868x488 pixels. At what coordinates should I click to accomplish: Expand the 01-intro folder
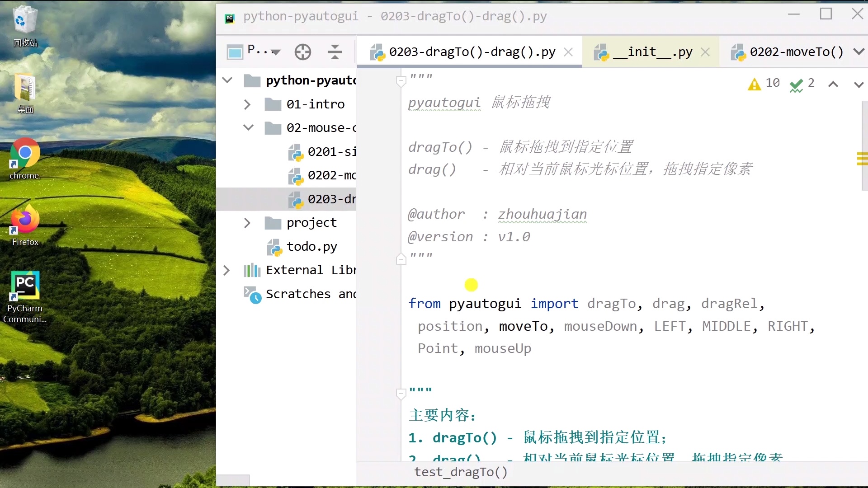coord(247,104)
